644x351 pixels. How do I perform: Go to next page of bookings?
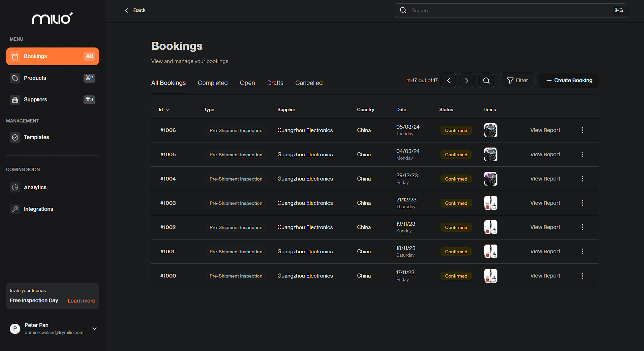click(x=467, y=81)
